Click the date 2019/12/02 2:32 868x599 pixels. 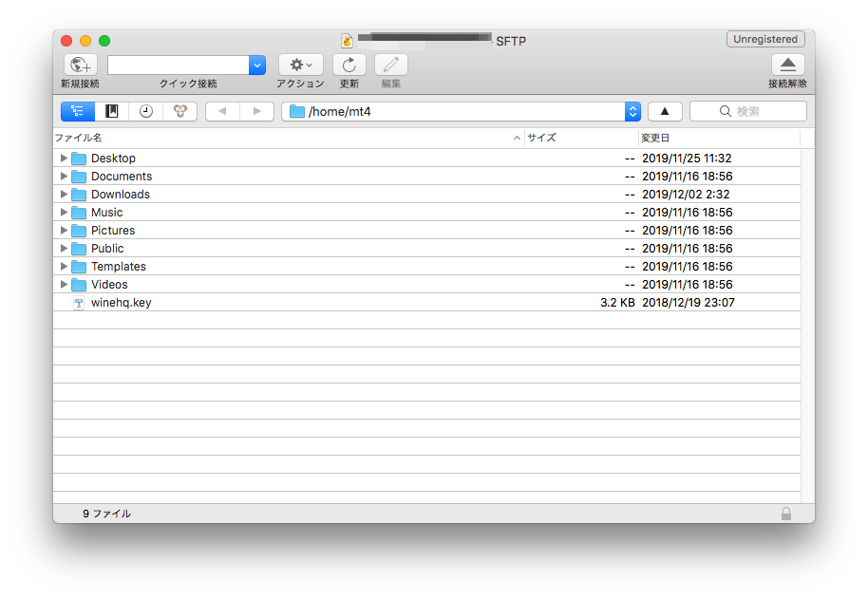686,195
